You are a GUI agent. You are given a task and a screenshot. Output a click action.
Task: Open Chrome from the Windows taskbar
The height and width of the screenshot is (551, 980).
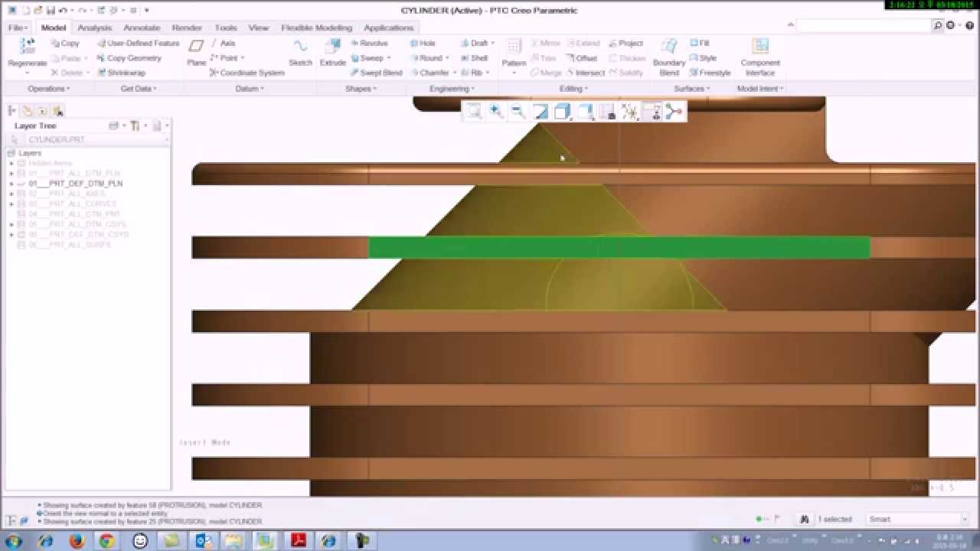(106, 541)
